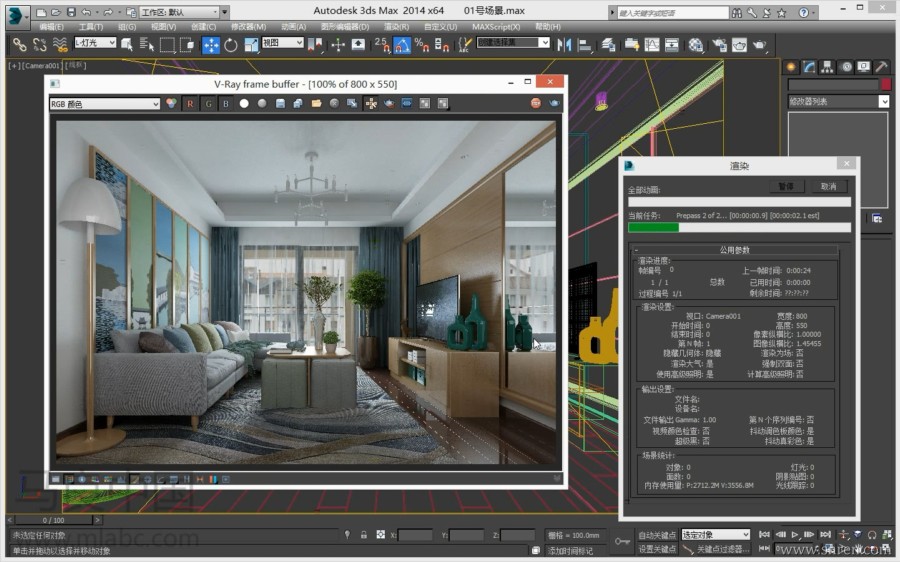The width and height of the screenshot is (900, 562).
Task: Click the Link objects tool icon
Action: [x=19, y=45]
